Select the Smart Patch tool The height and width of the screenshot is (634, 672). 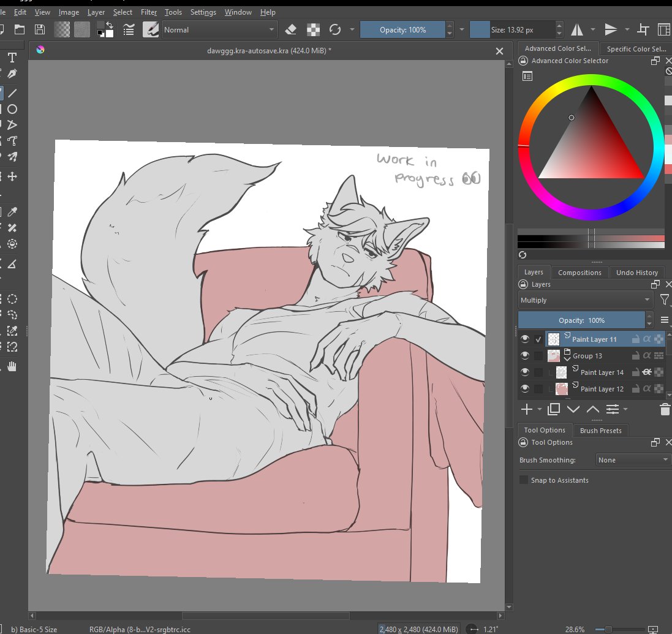click(x=12, y=228)
